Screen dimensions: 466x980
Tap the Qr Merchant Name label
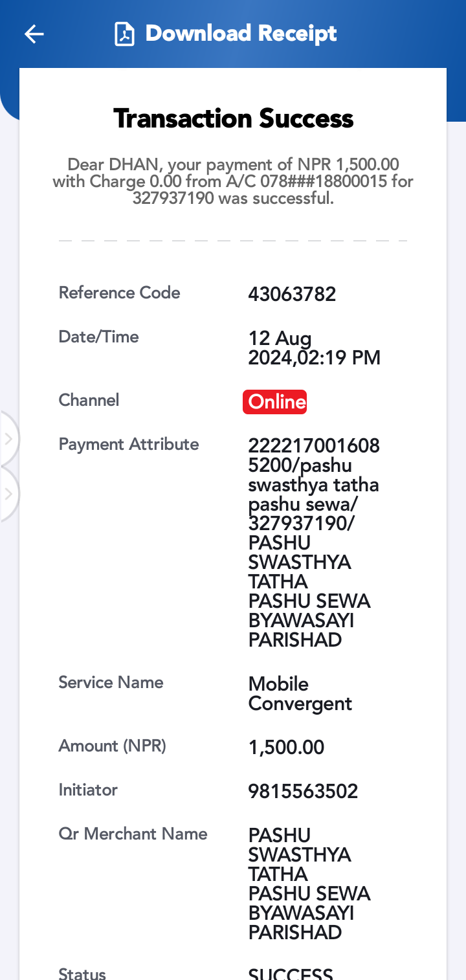133,834
